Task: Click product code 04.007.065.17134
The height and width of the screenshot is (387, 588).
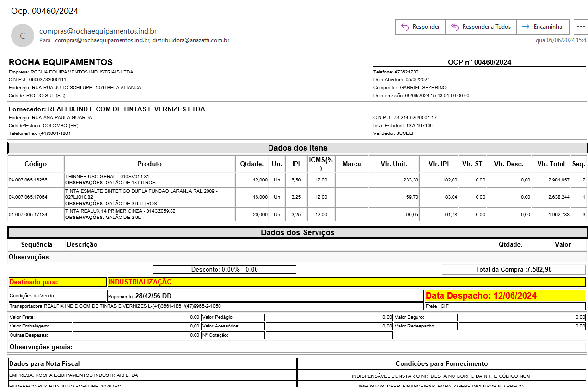Action: 28,215
